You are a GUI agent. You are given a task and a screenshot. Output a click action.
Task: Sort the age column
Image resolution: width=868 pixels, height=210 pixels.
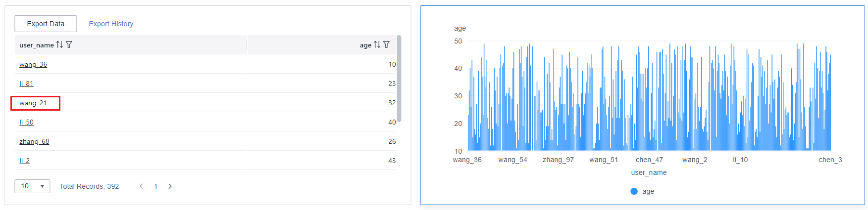tap(377, 44)
